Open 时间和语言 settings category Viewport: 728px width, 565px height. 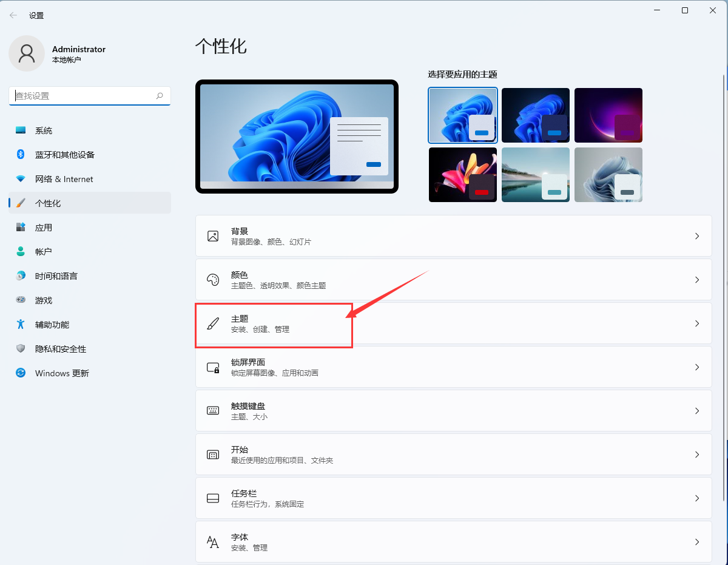click(90, 276)
